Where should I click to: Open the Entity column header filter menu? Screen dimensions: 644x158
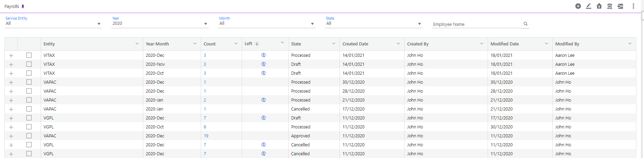[x=137, y=44]
